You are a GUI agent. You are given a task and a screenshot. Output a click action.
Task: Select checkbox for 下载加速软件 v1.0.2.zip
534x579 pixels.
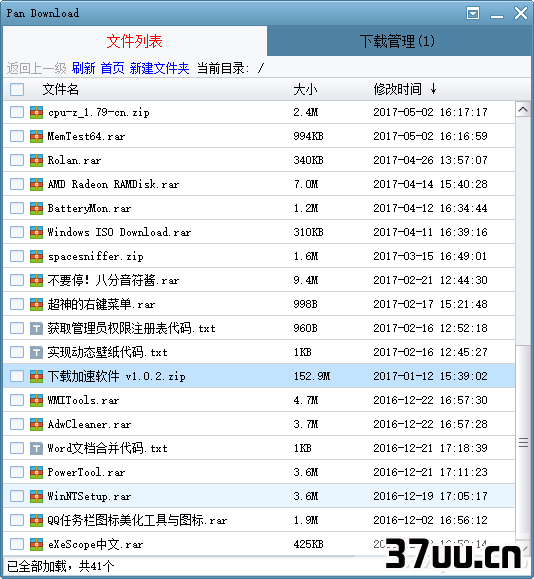tap(17, 376)
